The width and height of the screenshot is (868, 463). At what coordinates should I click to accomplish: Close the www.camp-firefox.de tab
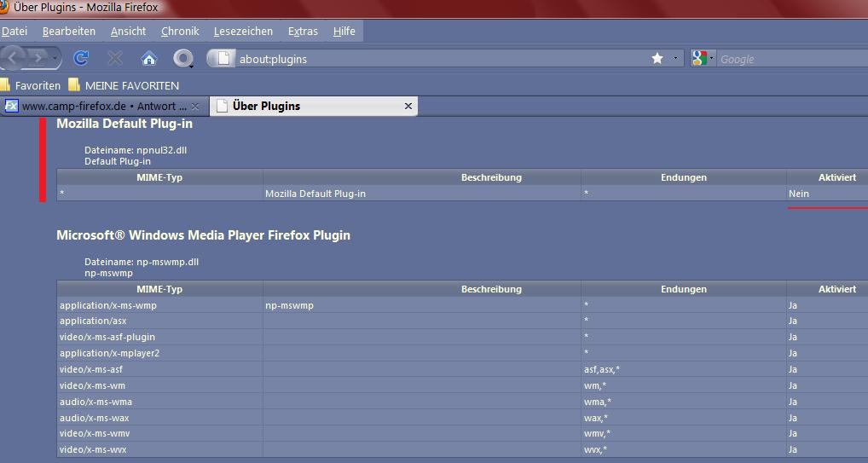point(195,107)
